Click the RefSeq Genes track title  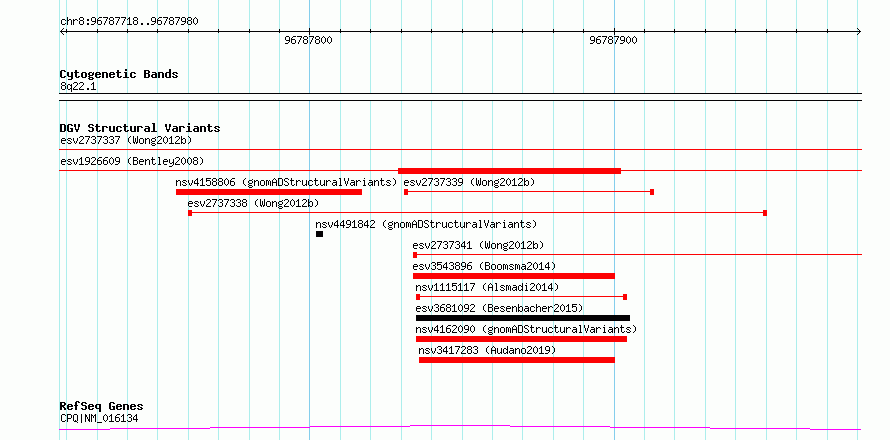(101, 407)
